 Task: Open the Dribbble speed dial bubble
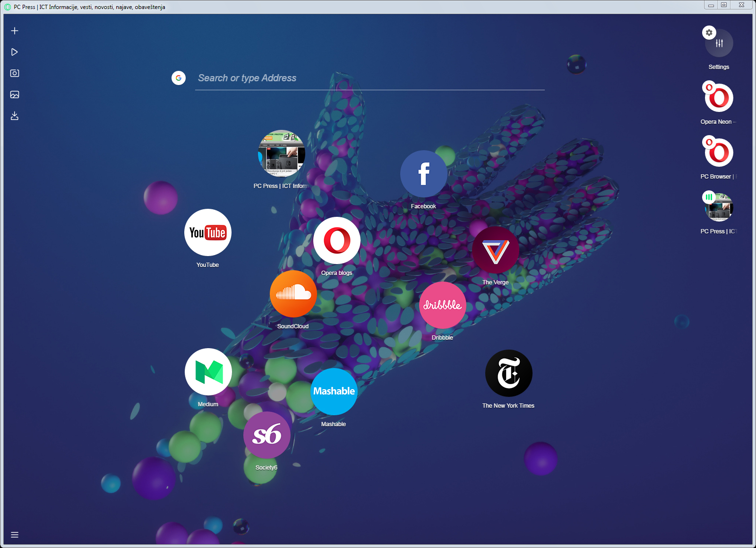443,305
